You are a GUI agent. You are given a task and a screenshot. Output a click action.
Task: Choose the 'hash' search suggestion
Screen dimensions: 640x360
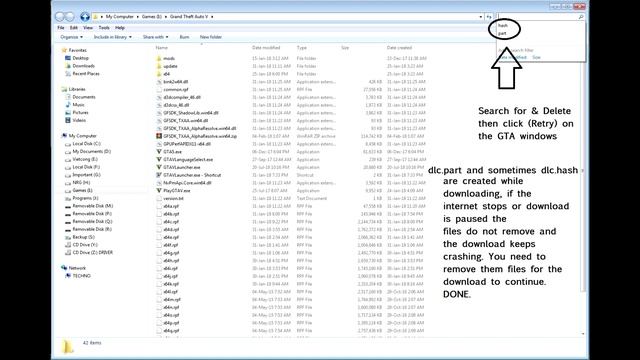tap(502, 26)
